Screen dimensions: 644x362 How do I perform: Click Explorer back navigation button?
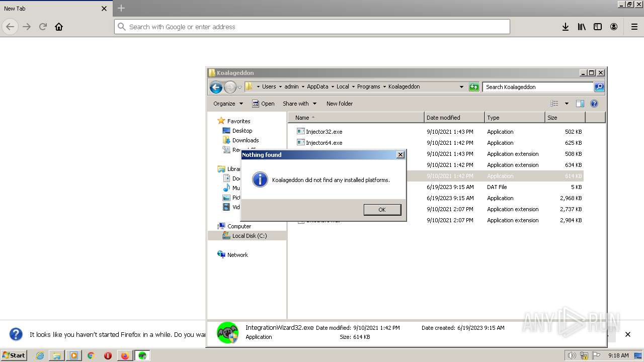coord(216,87)
